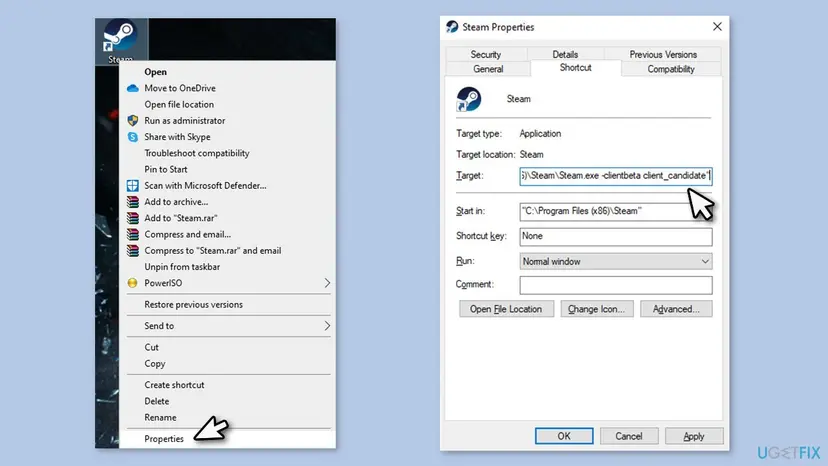Click the Open File Location button
This screenshot has height=466, width=828.
pos(506,309)
